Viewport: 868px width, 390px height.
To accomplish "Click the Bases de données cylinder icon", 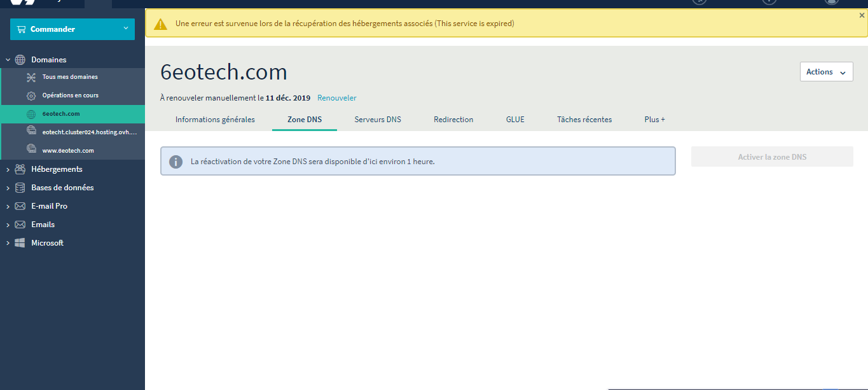I will click(20, 188).
